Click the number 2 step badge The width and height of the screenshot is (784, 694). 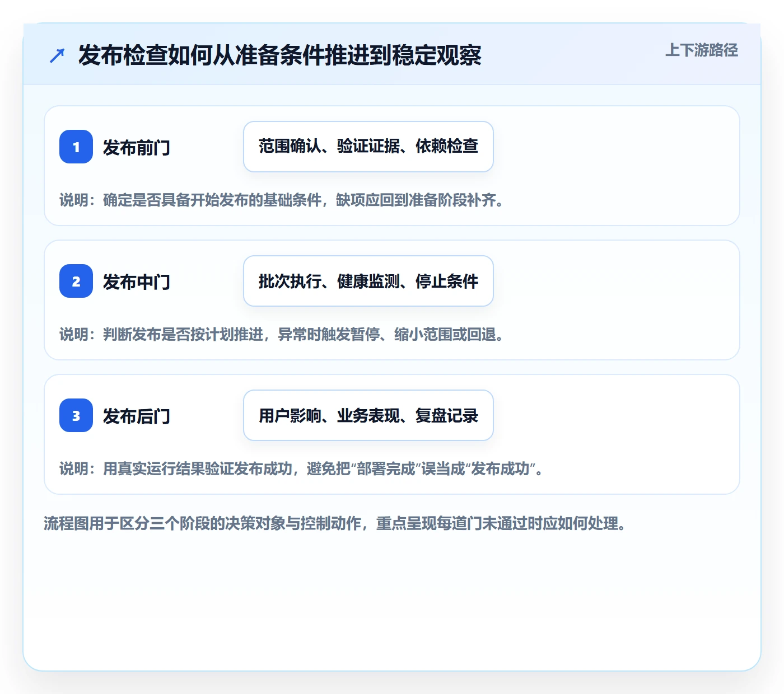tap(76, 281)
